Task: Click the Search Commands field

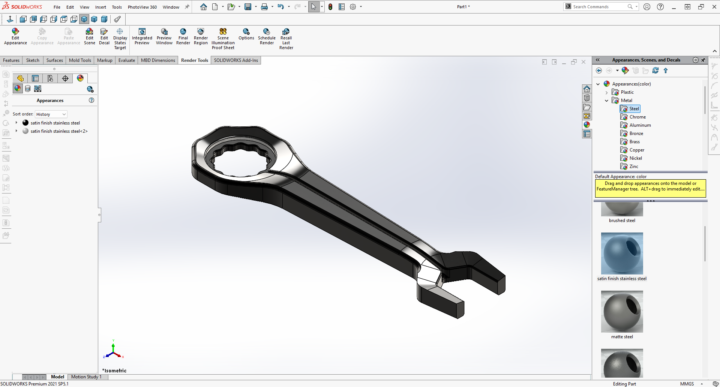Action: click(x=599, y=7)
